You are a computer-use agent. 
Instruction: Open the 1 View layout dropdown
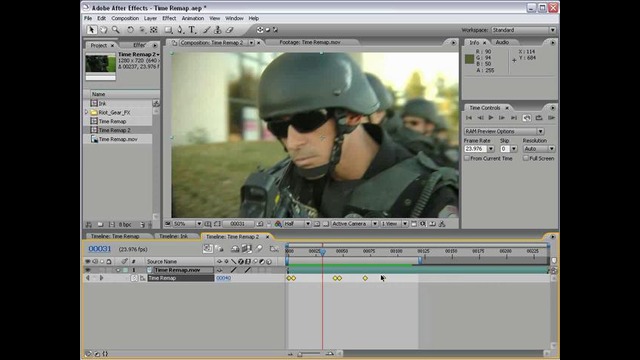pyautogui.click(x=394, y=224)
